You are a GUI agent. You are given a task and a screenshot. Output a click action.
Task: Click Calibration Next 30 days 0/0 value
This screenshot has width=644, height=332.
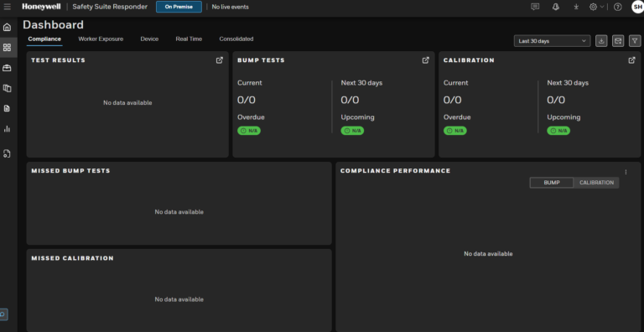pos(556,100)
